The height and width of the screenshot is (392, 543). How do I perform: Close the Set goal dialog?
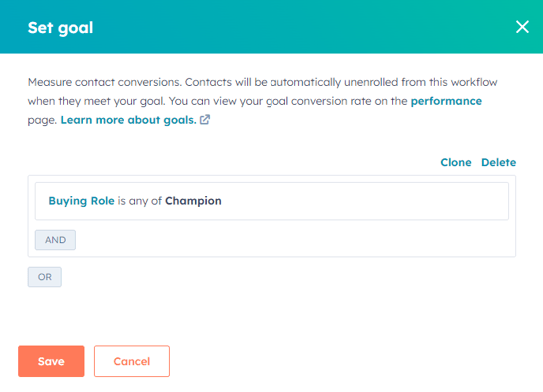(x=522, y=27)
